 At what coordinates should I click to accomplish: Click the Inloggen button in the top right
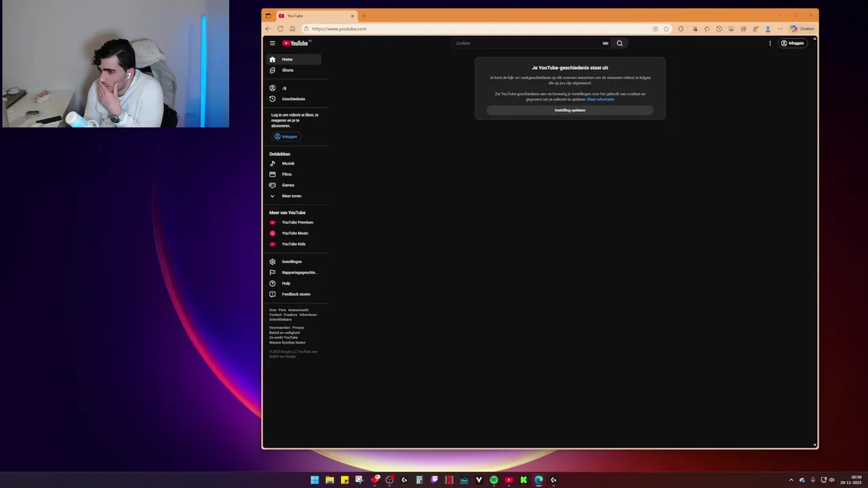[792, 43]
